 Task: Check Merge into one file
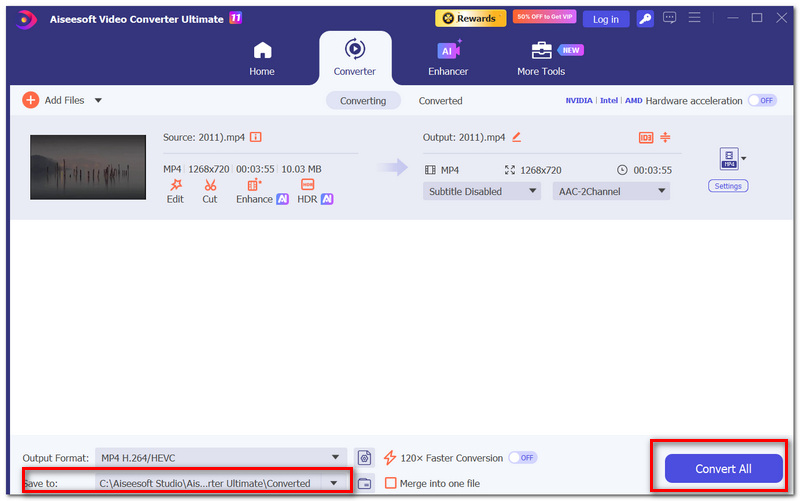[x=390, y=483]
